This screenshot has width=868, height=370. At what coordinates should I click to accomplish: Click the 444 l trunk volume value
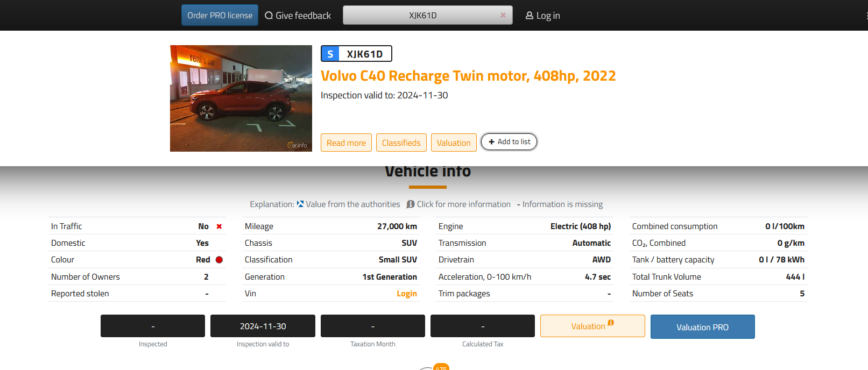(795, 277)
